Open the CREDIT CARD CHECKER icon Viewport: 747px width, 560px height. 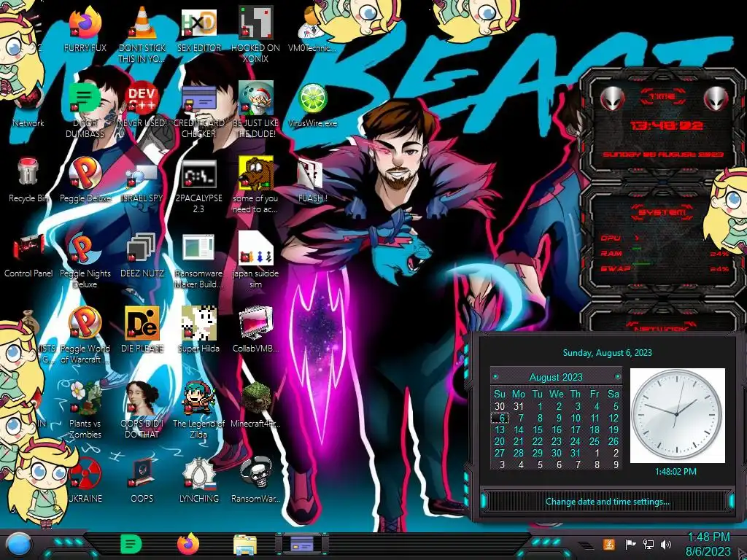[x=198, y=99]
